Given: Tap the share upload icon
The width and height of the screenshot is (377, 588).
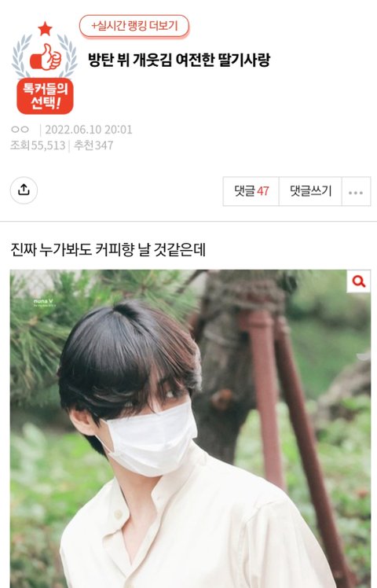Looking at the screenshot, I should pyautogui.click(x=24, y=190).
